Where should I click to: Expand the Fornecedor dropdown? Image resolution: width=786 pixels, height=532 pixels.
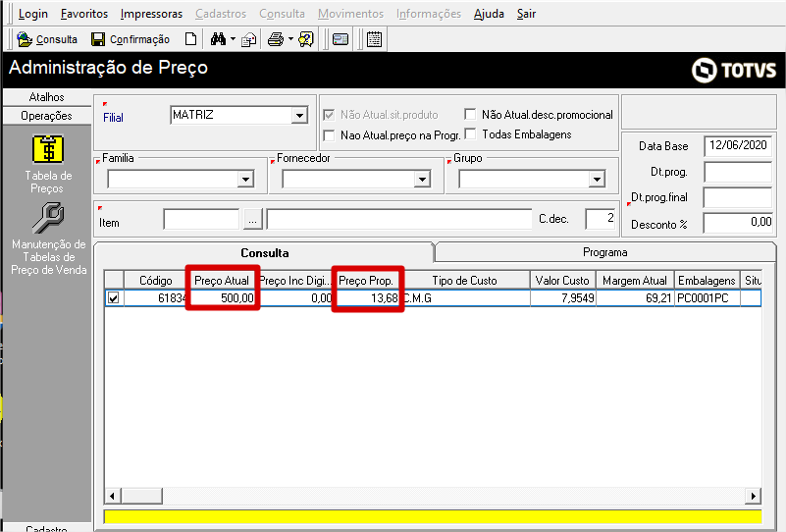coord(423,179)
